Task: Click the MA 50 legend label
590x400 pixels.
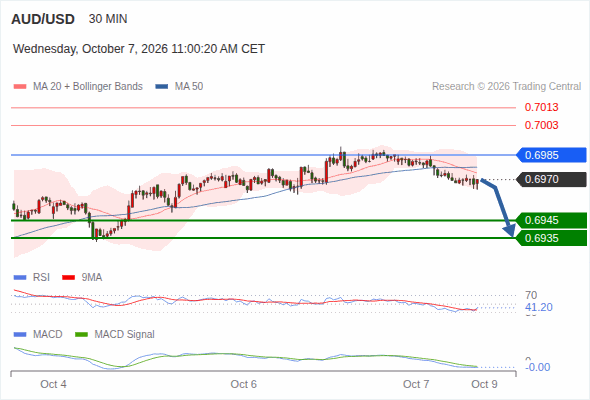Action: click(189, 87)
